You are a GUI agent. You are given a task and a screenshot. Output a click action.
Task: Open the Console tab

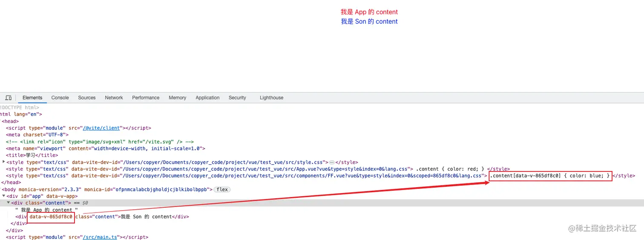[x=60, y=97]
